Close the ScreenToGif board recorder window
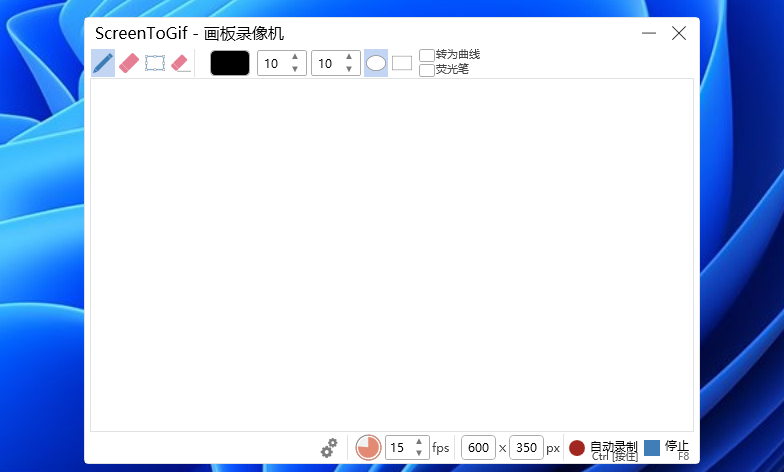784x472 pixels. pyautogui.click(x=679, y=33)
